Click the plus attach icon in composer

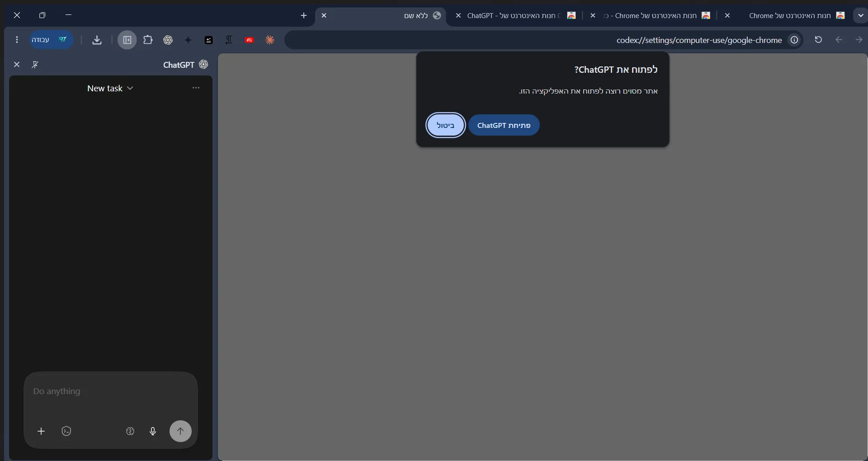41,431
